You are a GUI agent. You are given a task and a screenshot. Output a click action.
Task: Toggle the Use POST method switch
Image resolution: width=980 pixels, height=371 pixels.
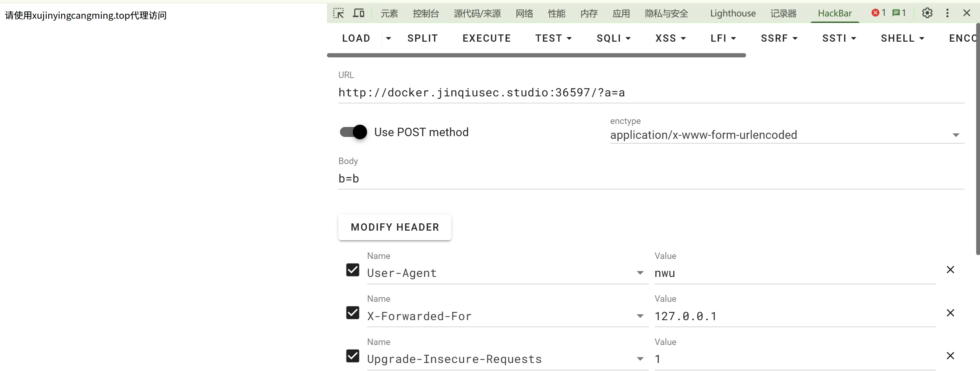[x=353, y=132]
